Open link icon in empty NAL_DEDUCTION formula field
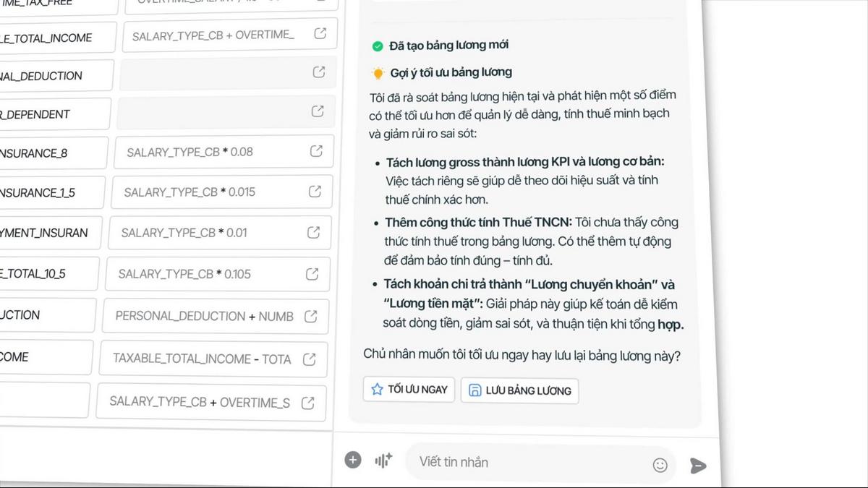 tap(318, 72)
